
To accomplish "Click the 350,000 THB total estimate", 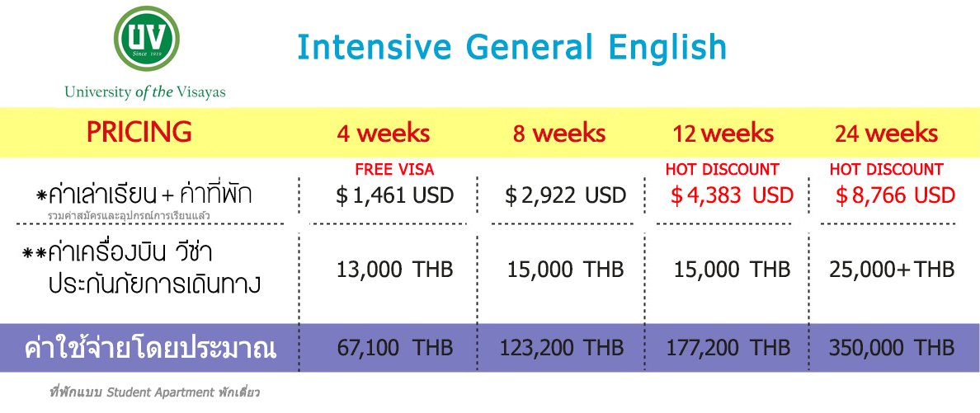I will (x=892, y=347).
